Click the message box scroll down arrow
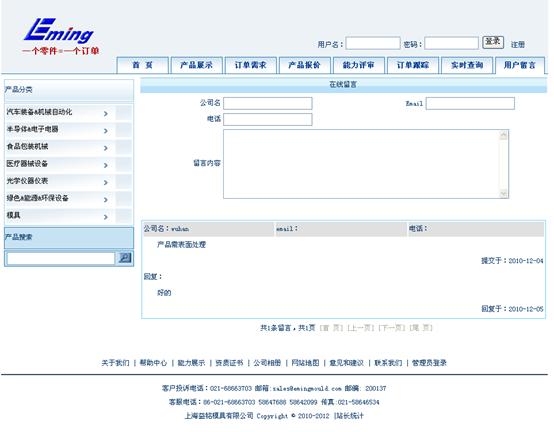This screenshot has width=554, height=432. tap(504, 193)
